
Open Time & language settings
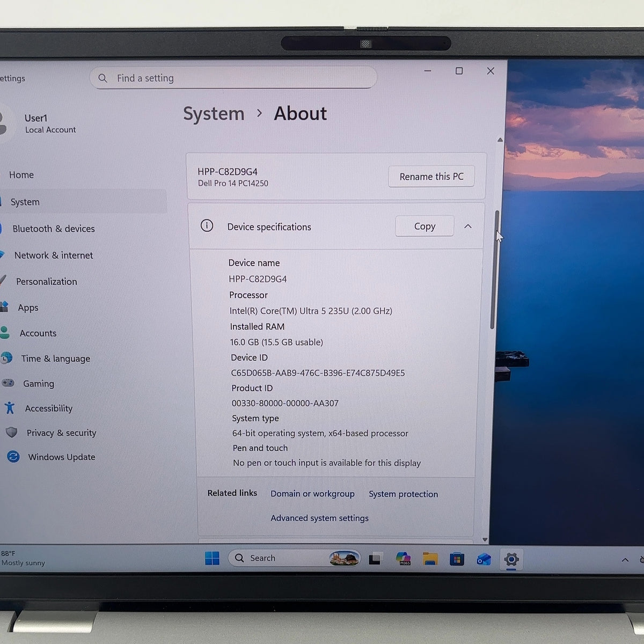56,358
